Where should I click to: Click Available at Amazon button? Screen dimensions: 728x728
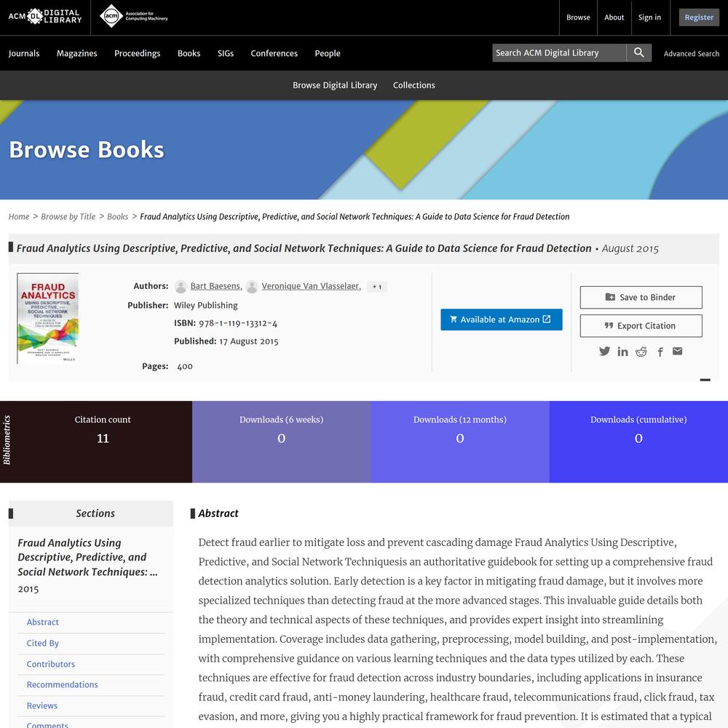(x=502, y=320)
